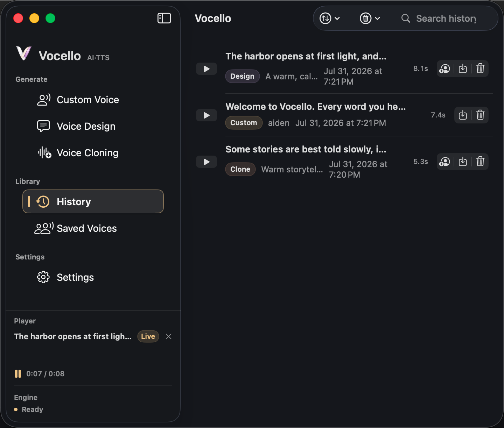Download the 'Some stories' audio

point(463,162)
